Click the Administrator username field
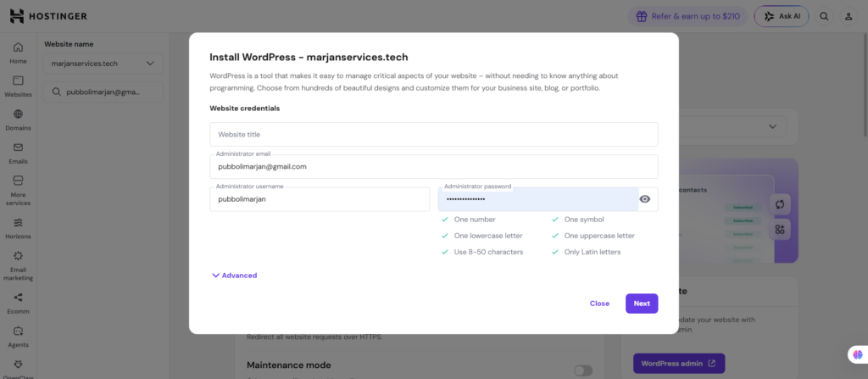 [x=320, y=199]
